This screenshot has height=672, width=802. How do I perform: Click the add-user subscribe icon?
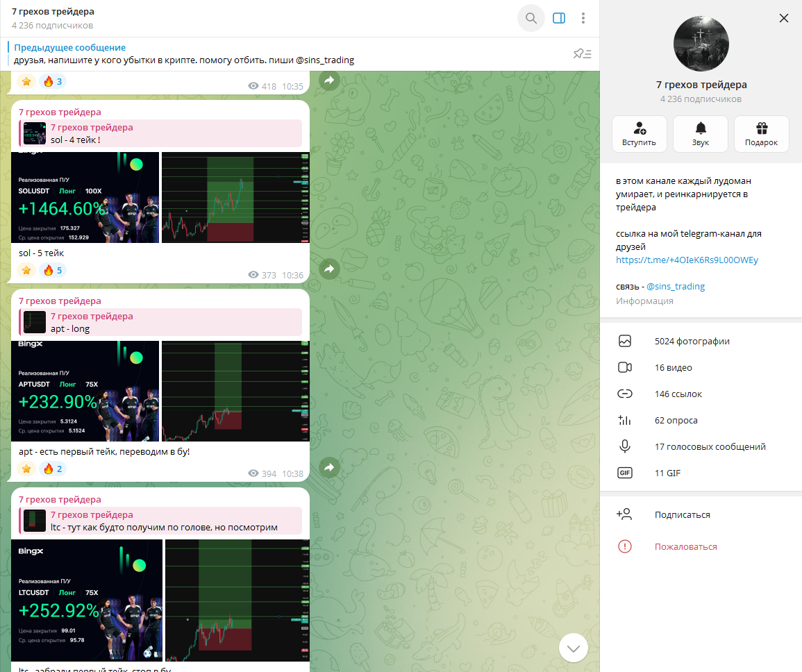tap(624, 514)
